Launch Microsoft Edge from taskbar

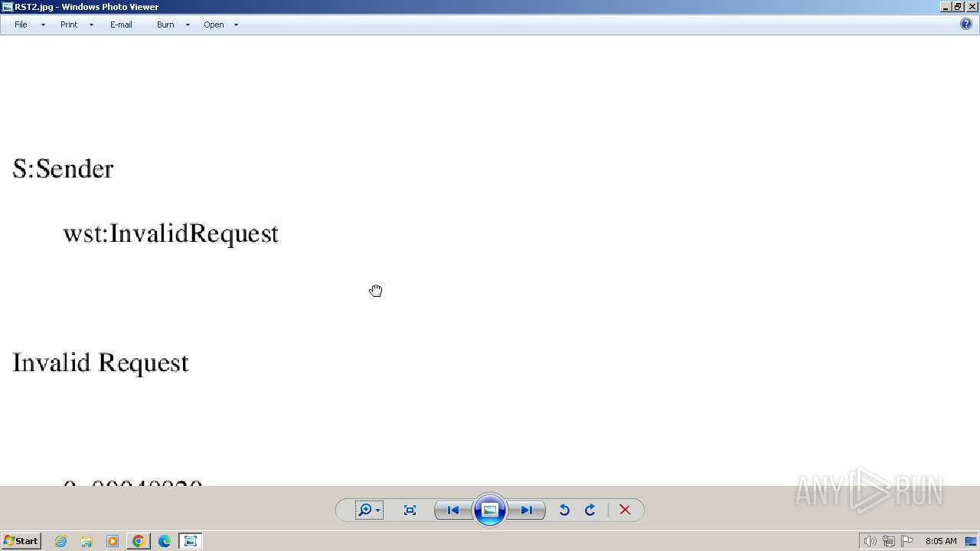click(165, 541)
